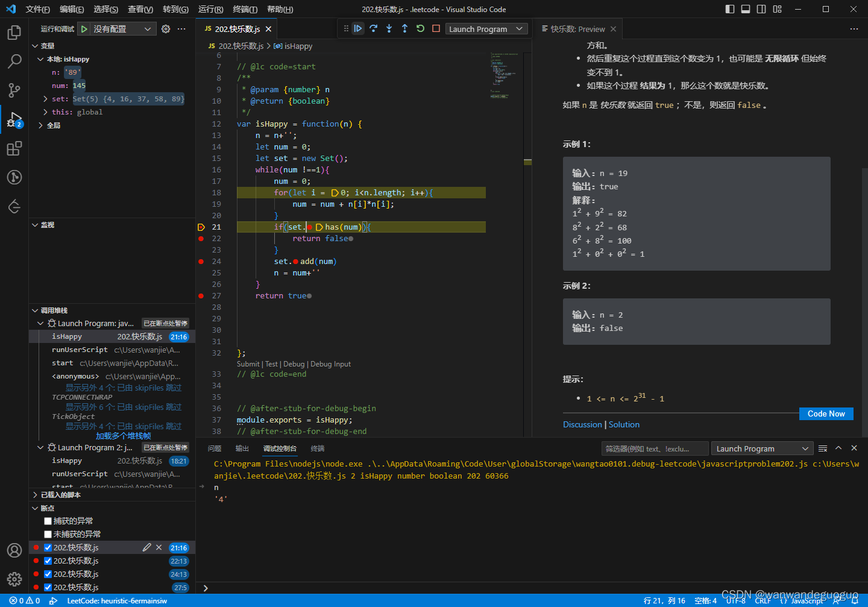Start debugging with green play icon
Viewport: 868px width, 607px height.
(84, 29)
